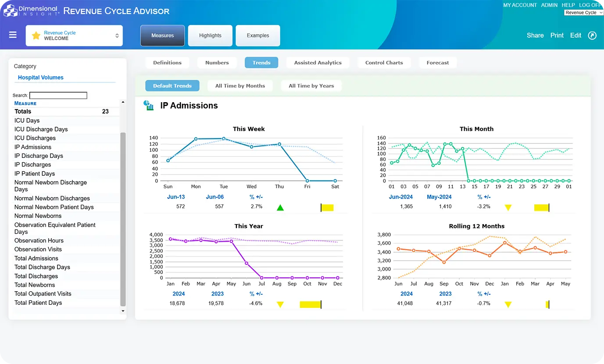Switch to the Control Charts tab
604x364 pixels.
pos(384,63)
